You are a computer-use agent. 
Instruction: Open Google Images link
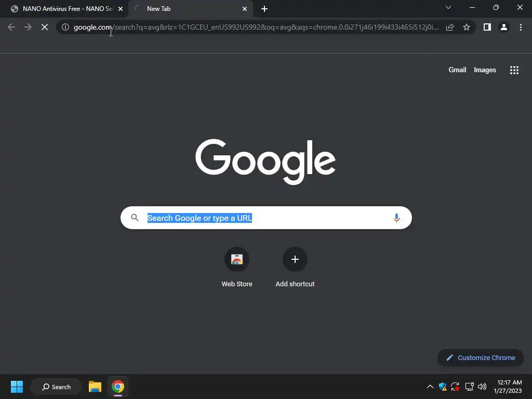click(485, 70)
